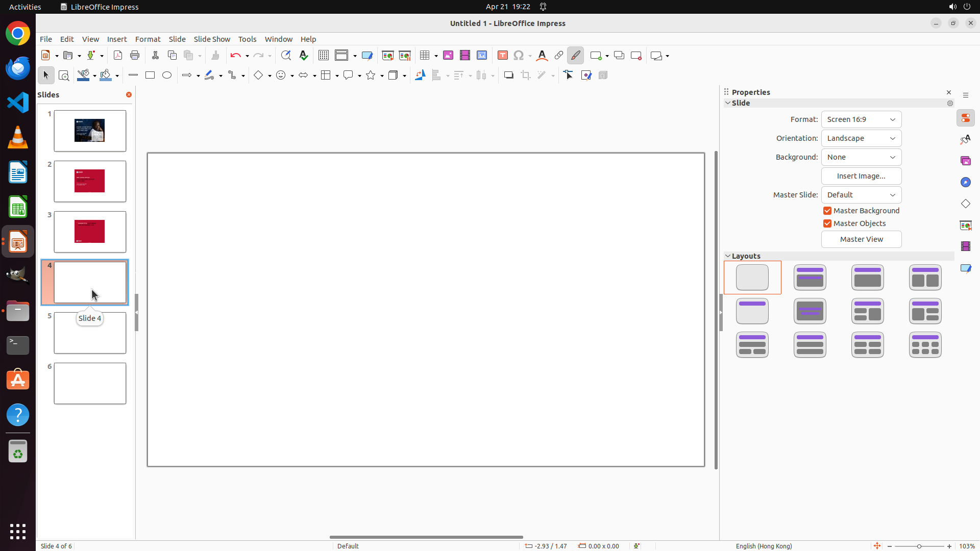Open the Slide Show menu
This screenshot has height=551, width=980.
pos(212,39)
